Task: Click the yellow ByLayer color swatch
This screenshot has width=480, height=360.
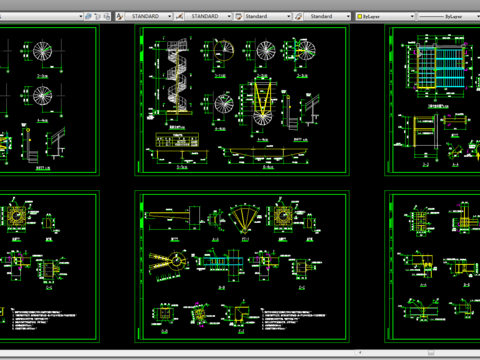Action: (x=360, y=16)
